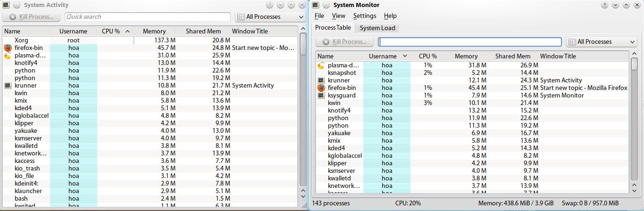Click the firefox-bin icon in System Activity list
Image resolution: width=644 pixels, height=211 pixels.
click(8, 48)
